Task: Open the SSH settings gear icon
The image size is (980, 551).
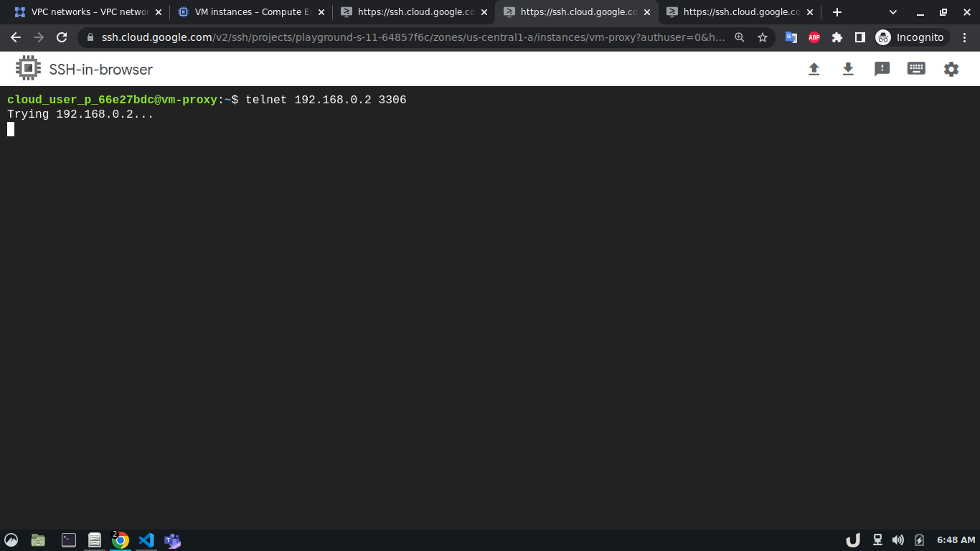Action: click(x=951, y=69)
